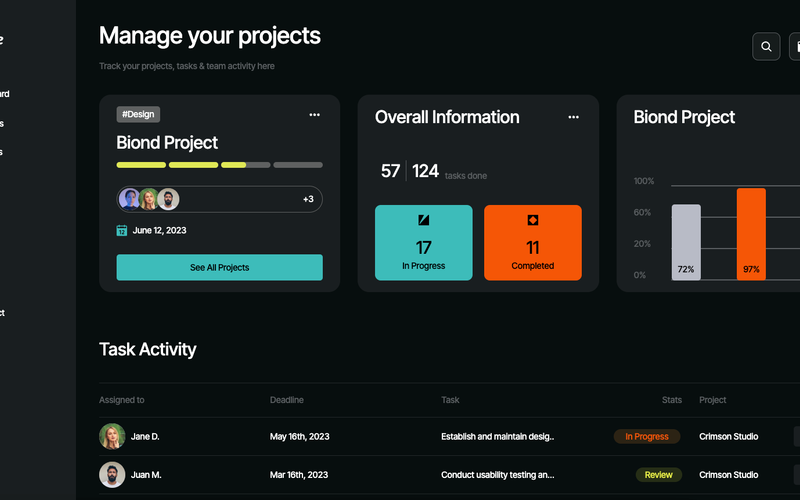Screen dimensions: 800x500
Task: Click the Review status badge
Action: 659,474
